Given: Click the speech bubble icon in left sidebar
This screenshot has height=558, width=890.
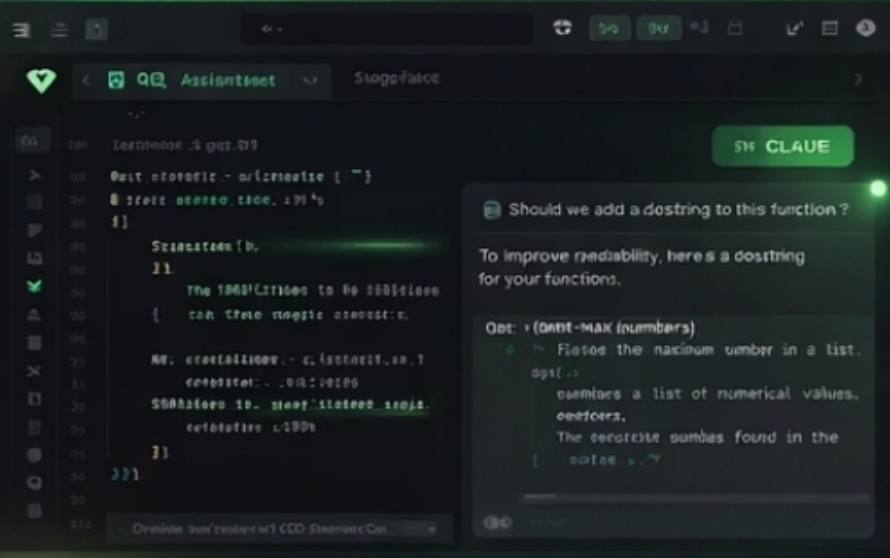Looking at the screenshot, I should tap(34, 483).
